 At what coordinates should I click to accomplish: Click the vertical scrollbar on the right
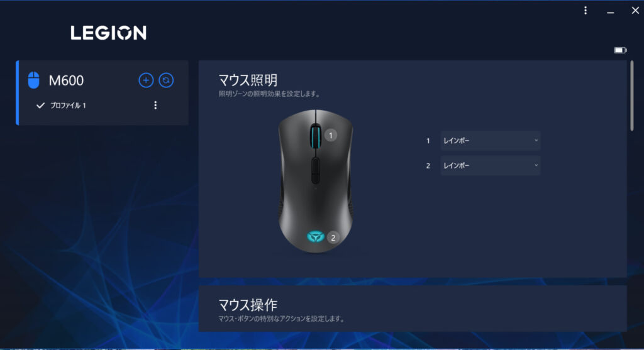[x=631, y=96]
